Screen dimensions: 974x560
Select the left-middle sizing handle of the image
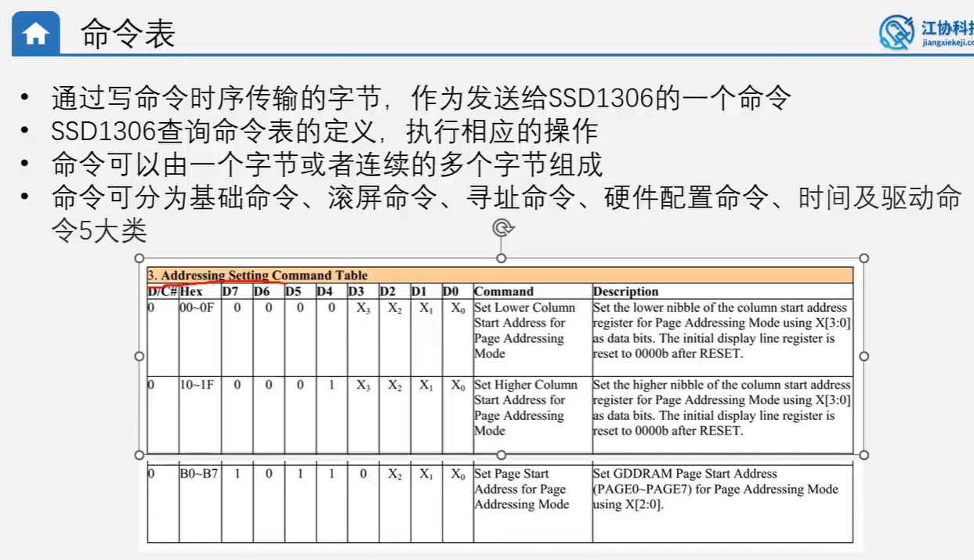pyautogui.click(x=139, y=356)
